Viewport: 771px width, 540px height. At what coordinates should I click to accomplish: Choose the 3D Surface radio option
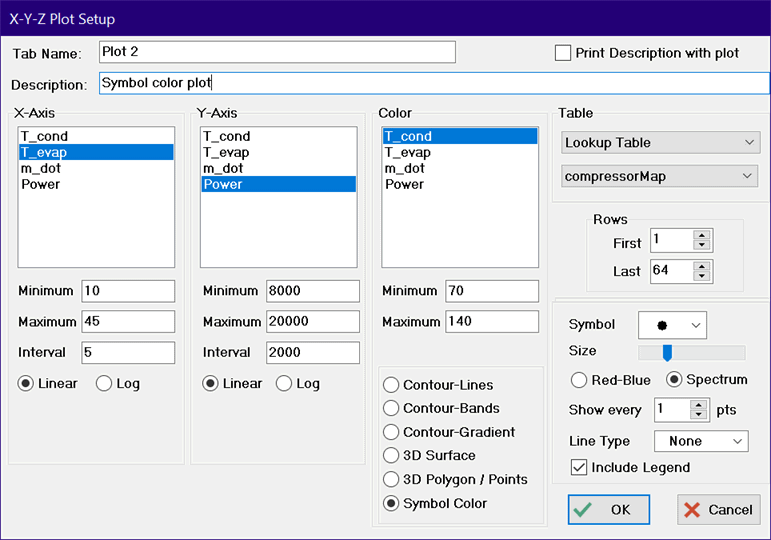[x=390, y=455]
